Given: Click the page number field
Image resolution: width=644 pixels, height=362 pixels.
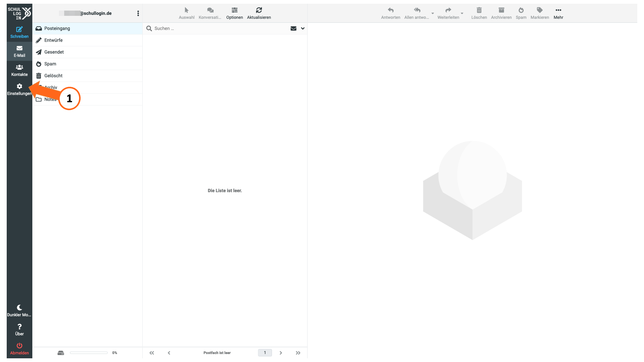Looking at the screenshot, I should click(265, 353).
